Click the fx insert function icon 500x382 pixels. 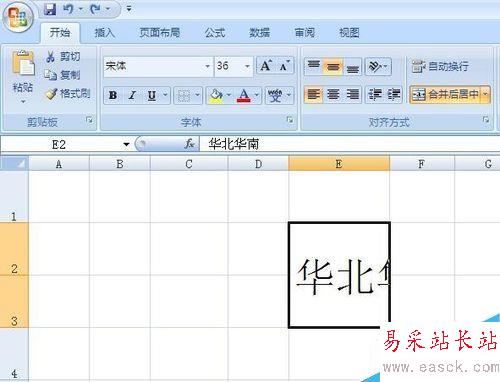[189, 144]
